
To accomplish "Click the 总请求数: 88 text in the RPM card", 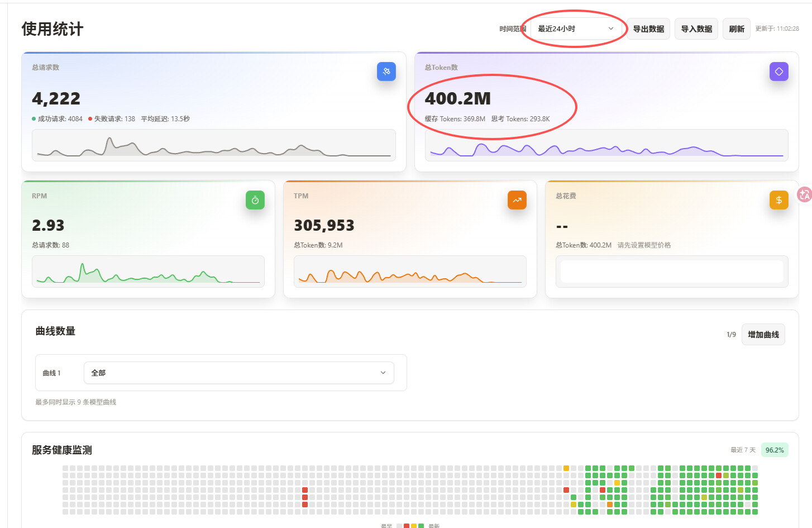I will click(51, 245).
